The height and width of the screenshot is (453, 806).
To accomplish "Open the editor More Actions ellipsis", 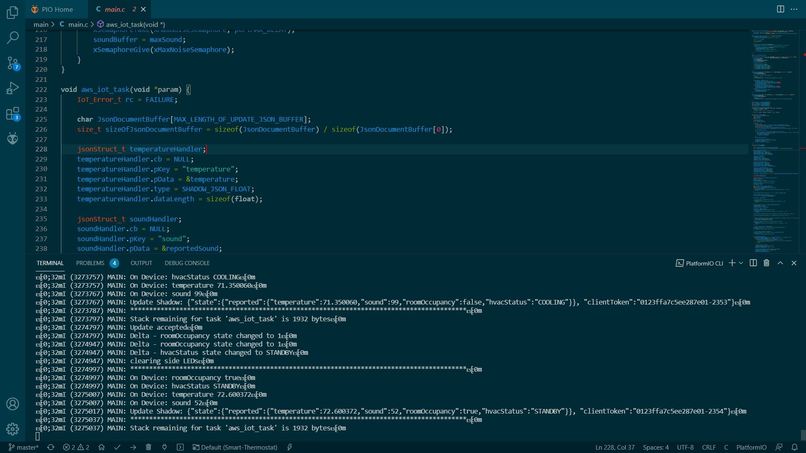I will [x=794, y=9].
